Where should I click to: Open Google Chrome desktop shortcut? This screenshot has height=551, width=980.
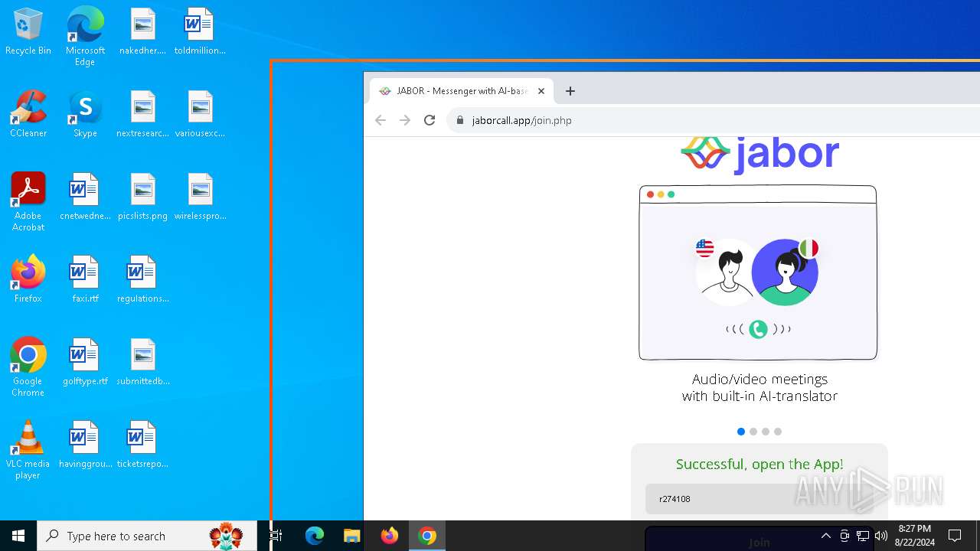[x=28, y=367]
